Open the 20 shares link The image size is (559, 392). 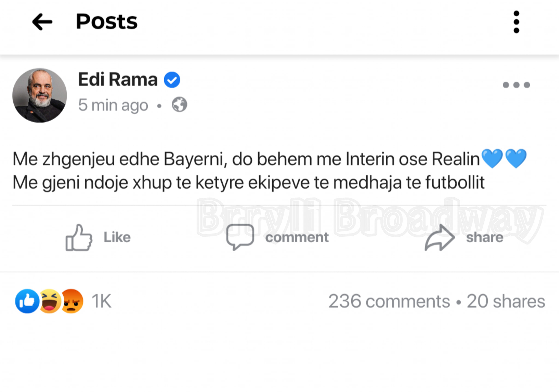point(506,301)
